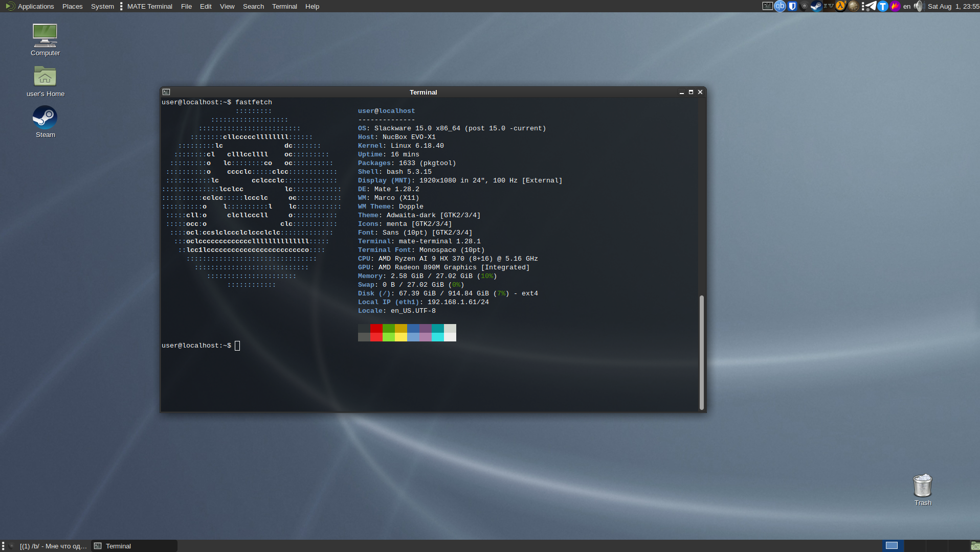
Task: Click the blue circle T tray icon
Action: click(883, 6)
